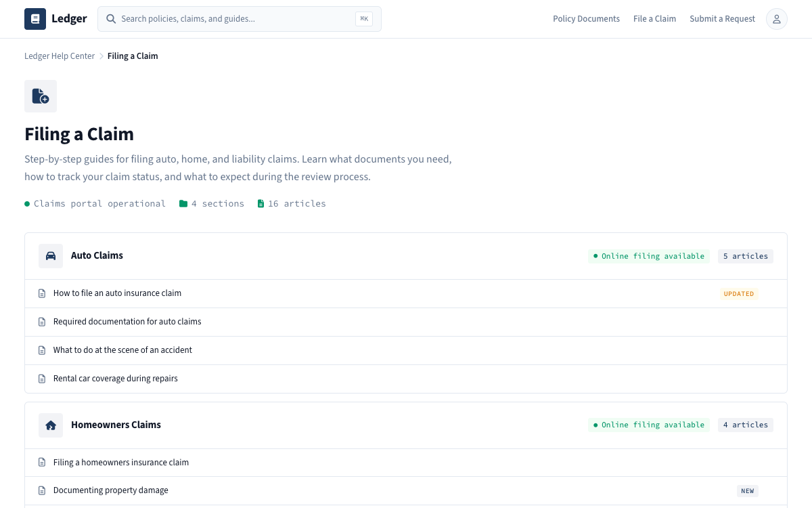812x508 pixels.
Task: Click the 4 articles count badge
Action: tap(746, 425)
